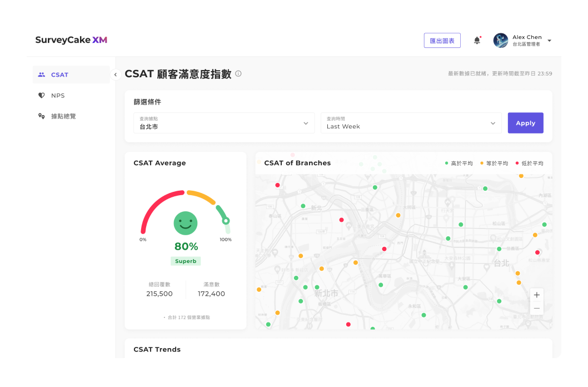This screenshot has height=387, width=588.
Task: Click the NPS heart icon in sidebar
Action: tap(42, 96)
